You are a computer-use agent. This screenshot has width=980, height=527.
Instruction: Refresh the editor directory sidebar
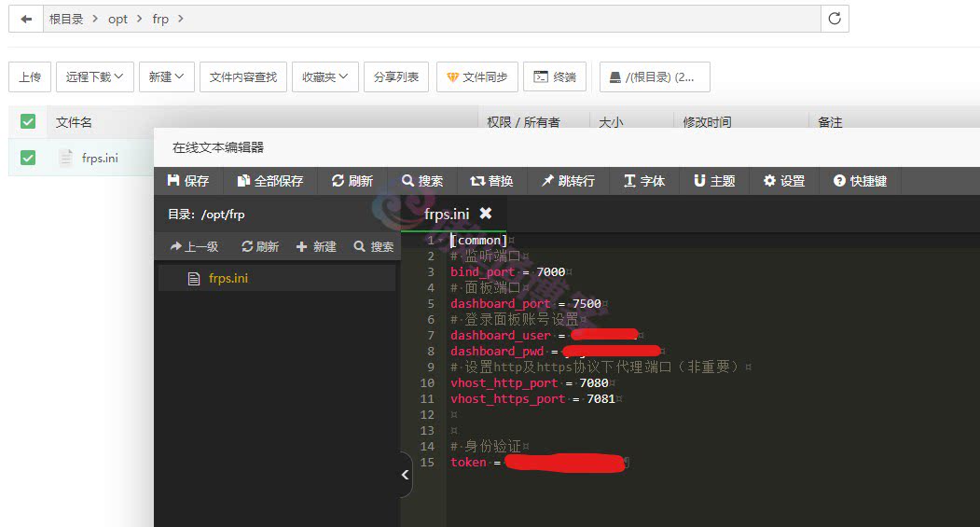260,246
